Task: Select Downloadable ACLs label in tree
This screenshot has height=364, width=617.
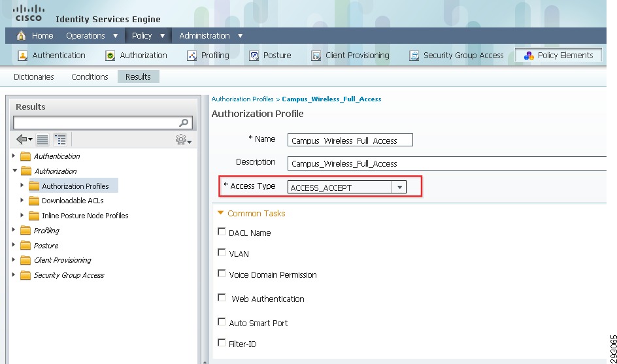Action: click(73, 201)
